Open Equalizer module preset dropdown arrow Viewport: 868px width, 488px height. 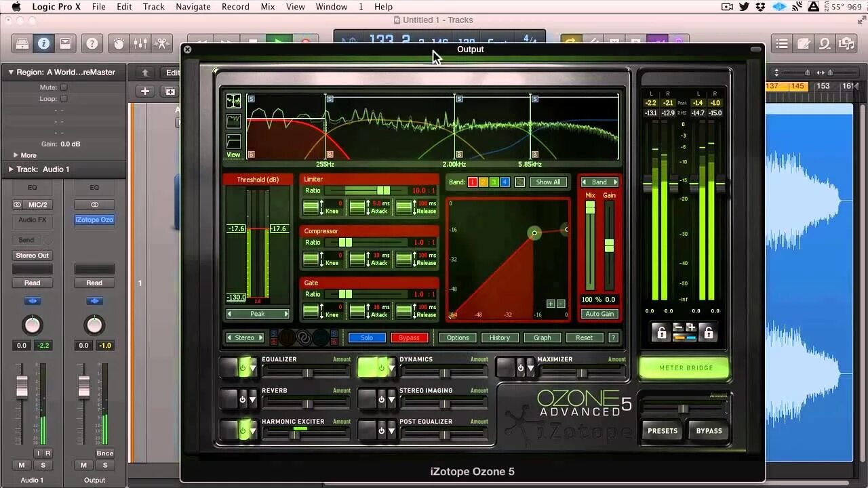click(x=253, y=369)
